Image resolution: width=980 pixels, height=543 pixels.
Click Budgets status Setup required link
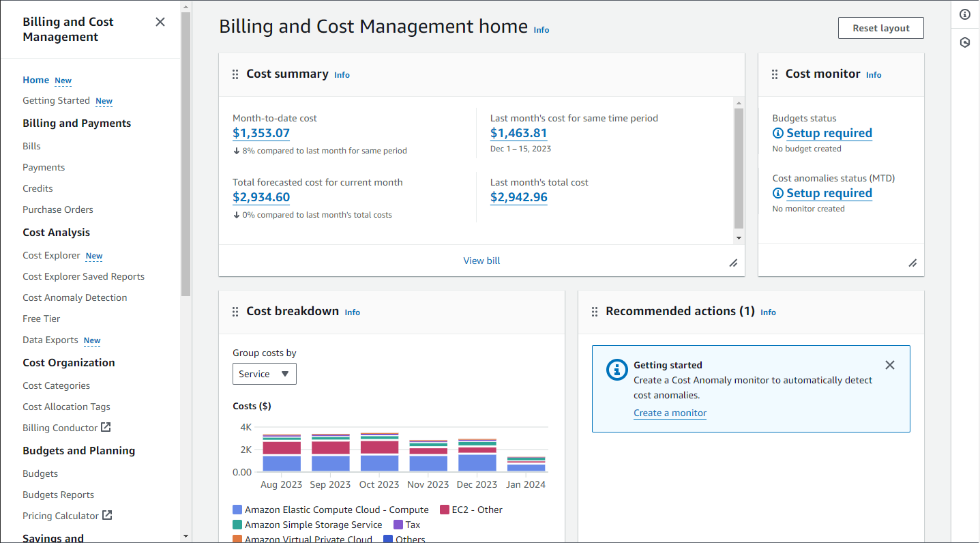coord(829,133)
